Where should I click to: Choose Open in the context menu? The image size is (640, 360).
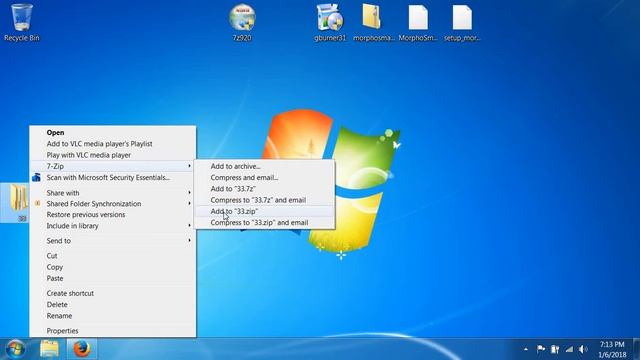pos(113,133)
